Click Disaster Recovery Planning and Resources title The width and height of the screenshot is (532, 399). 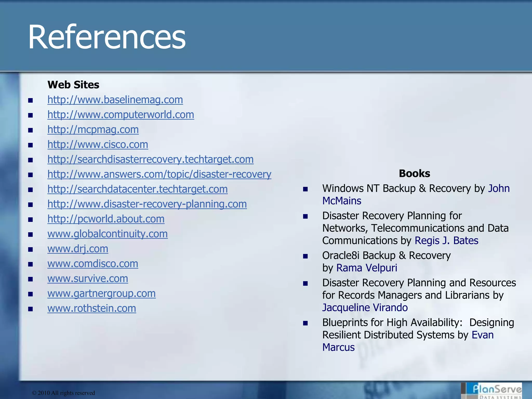point(419,289)
